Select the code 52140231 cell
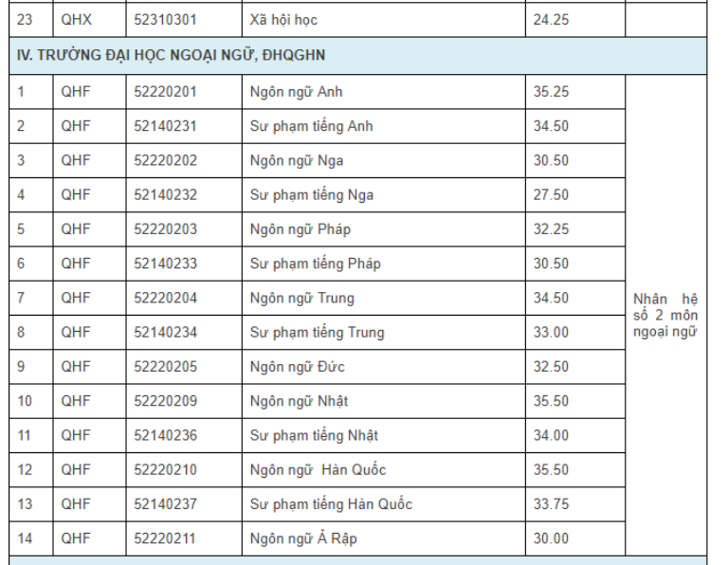 tap(166, 126)
